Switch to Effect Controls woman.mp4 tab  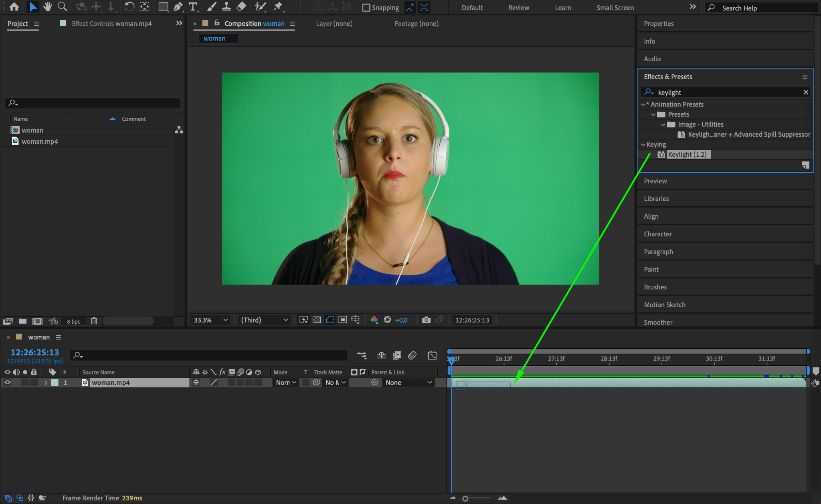point(111,24)
